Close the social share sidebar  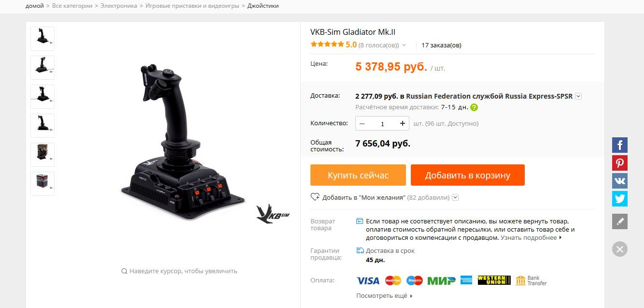click(x=620, y=249)
